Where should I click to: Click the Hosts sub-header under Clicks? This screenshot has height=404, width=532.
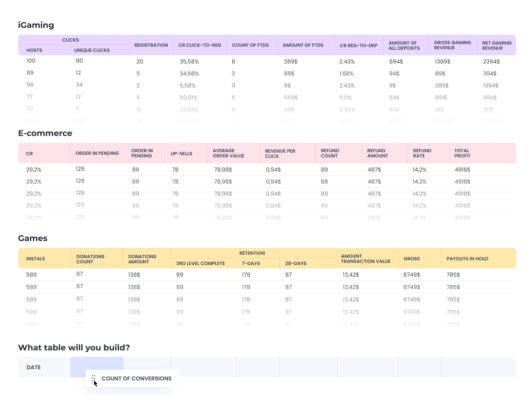pyautogui.click(x=34, y=50)
